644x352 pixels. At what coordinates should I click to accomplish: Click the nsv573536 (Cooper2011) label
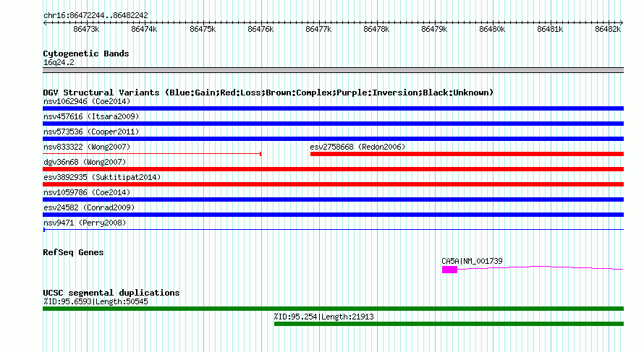pos(91,132)
